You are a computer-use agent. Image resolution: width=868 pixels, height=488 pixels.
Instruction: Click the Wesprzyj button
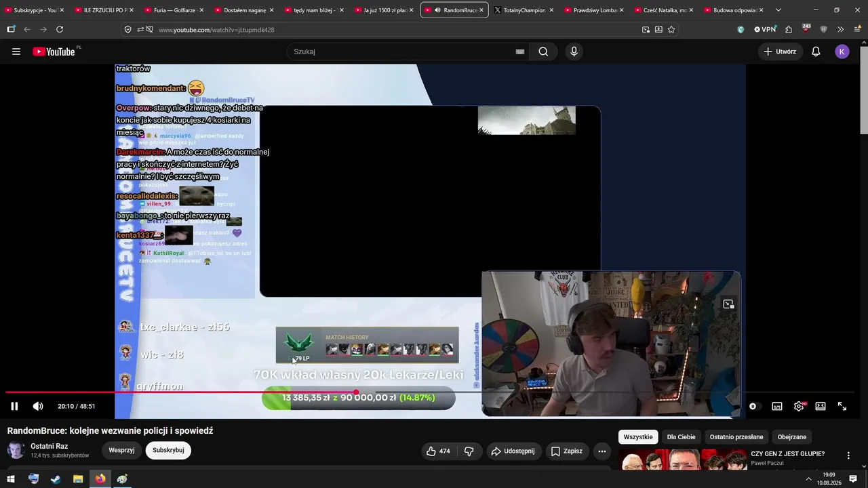(121, 450)
